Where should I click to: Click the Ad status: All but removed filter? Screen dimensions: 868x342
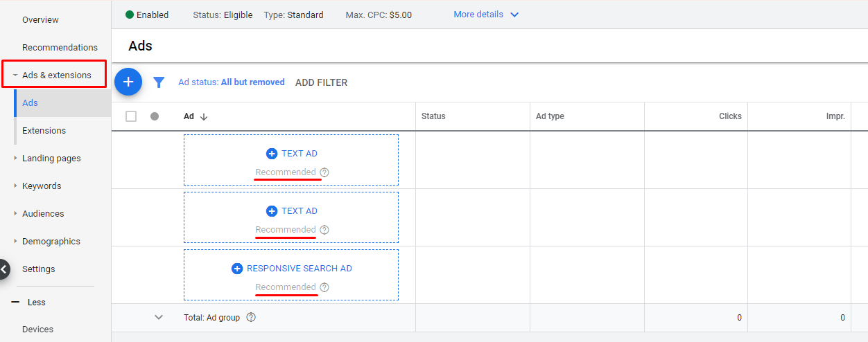pyautogui.click(x=232, y=82)
